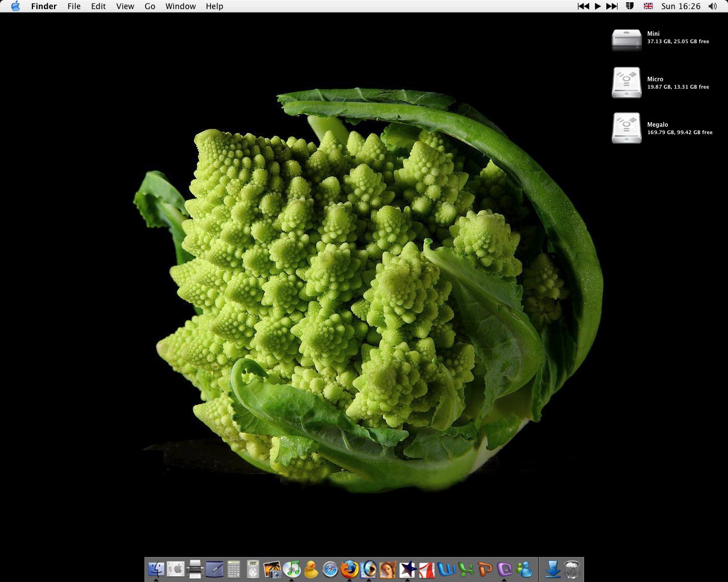Screen dimensions: 728x582
Task: Open the yellow duck app in Dock
Action: (311, 569)
